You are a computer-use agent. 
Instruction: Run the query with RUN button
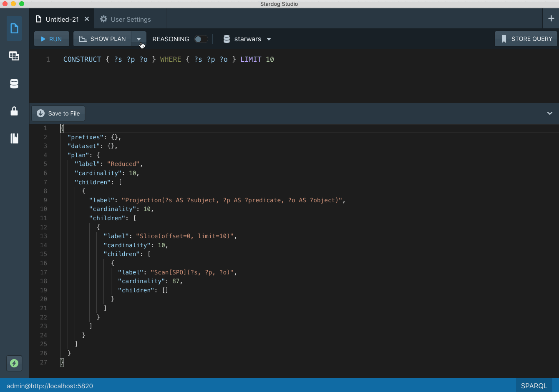tap(51, 39)
